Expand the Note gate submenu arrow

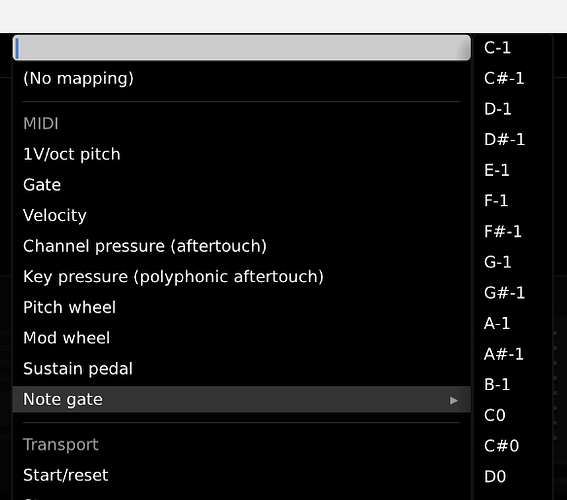tap(454, 400)
